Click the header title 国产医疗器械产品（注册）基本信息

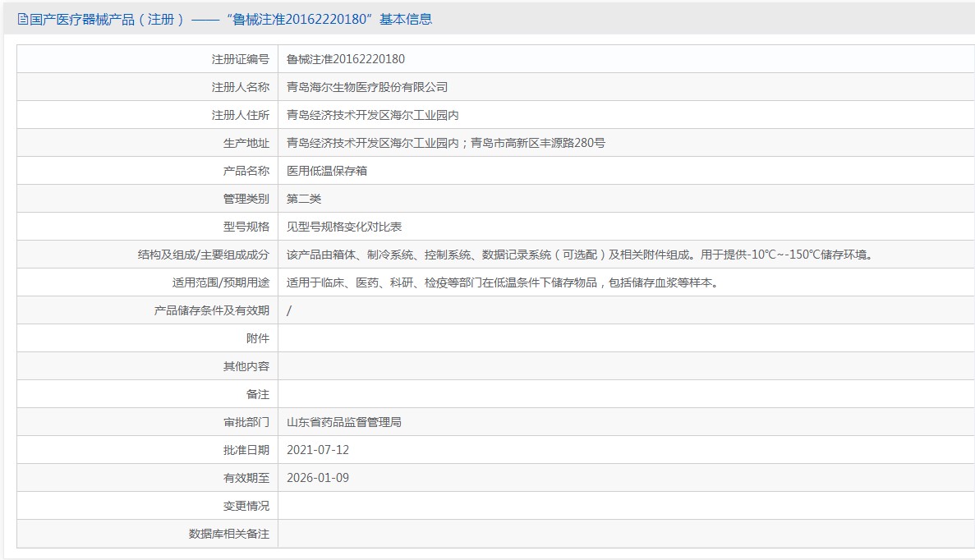(231, 19)
